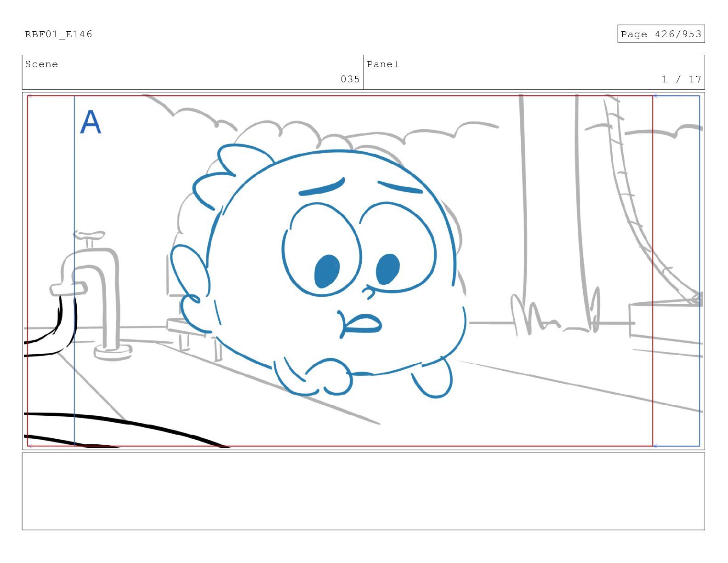The height and width of the screenshot is (563, 728).
Task: Click the panel count 1 / 17
Action: [x=681, y=79]
